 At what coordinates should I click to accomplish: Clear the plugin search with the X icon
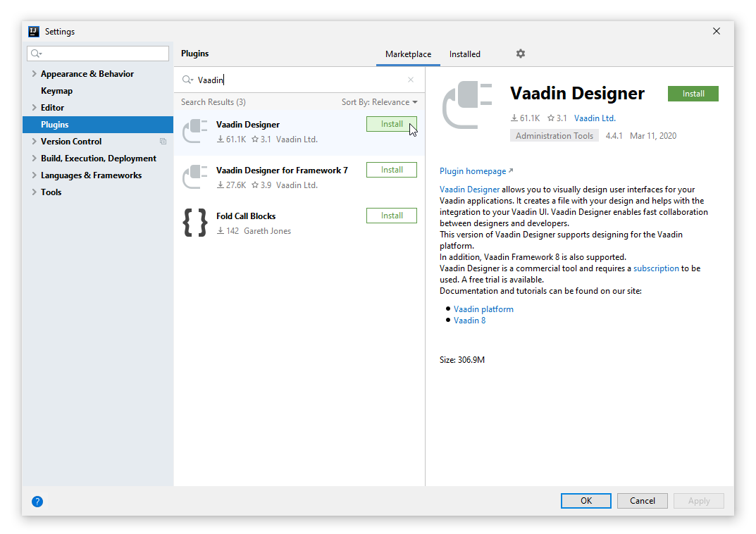411,80
